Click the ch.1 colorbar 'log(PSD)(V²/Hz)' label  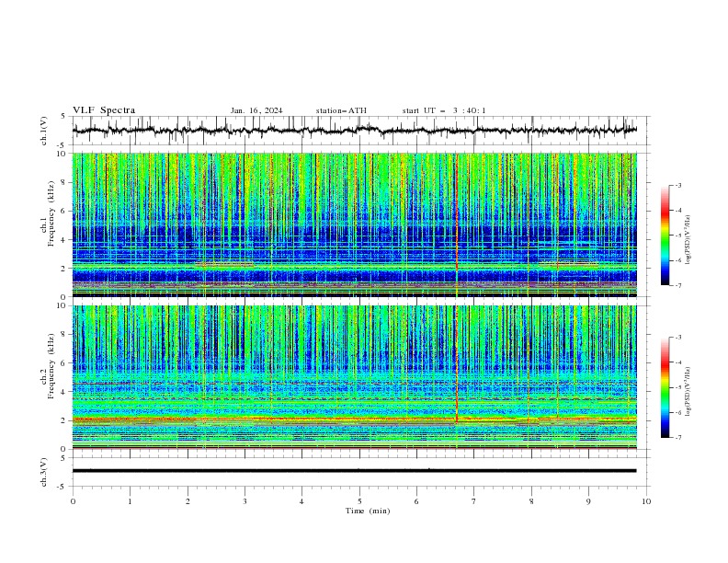click(688, 240)
